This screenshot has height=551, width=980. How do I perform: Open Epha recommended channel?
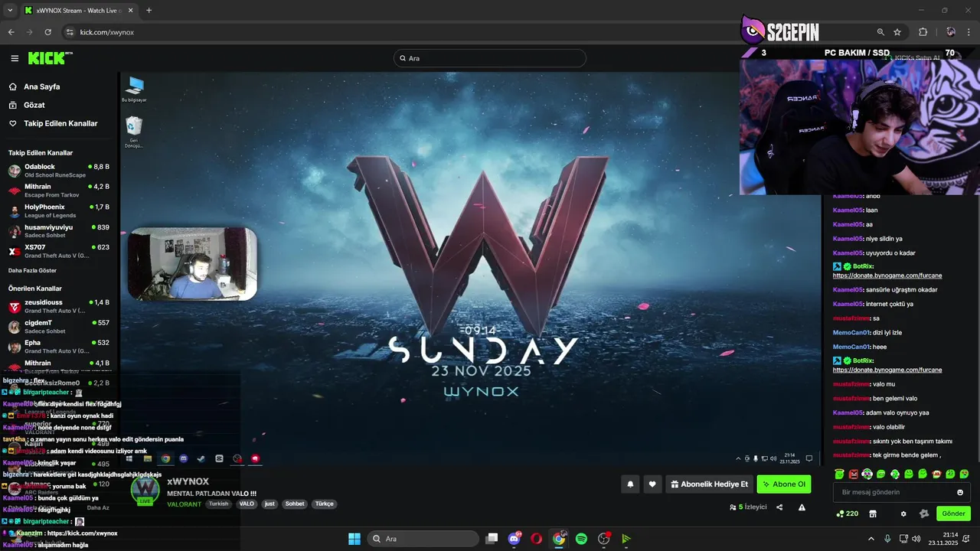tap(59, 347)
